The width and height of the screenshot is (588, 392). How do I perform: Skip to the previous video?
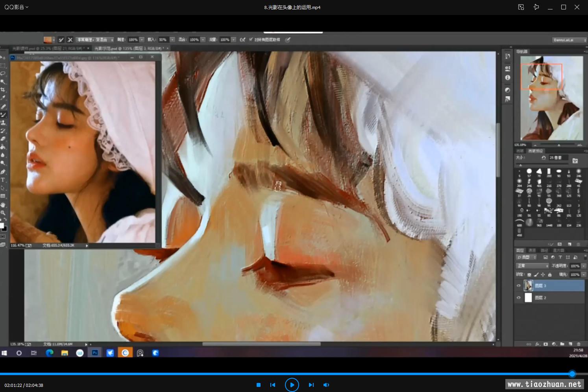[x=273, y=385]
